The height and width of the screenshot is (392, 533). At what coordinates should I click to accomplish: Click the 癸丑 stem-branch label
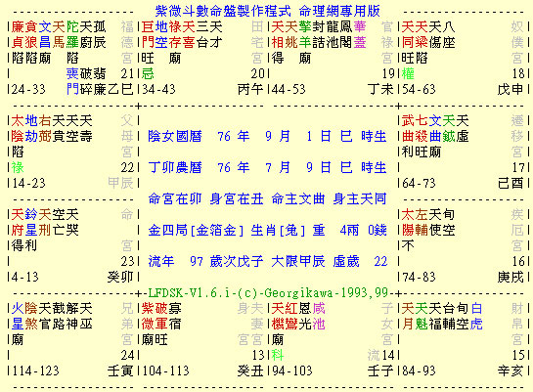click(250, 370)
